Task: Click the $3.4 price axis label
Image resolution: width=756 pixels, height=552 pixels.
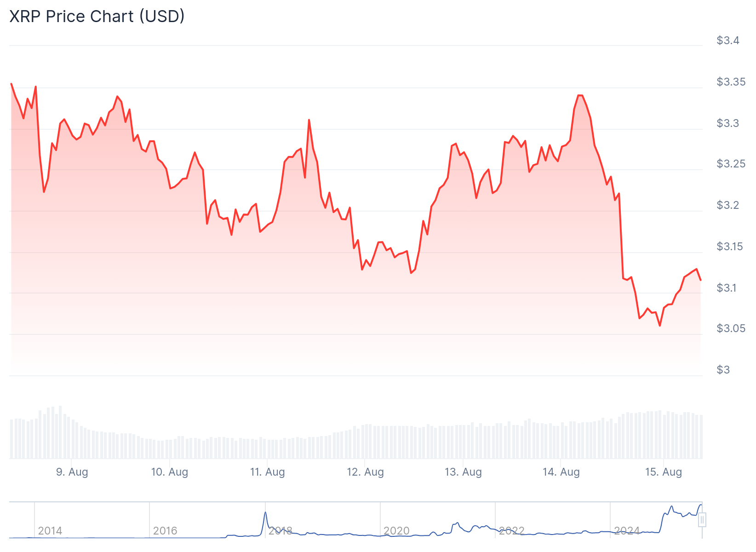Action: tap(728, 40)
